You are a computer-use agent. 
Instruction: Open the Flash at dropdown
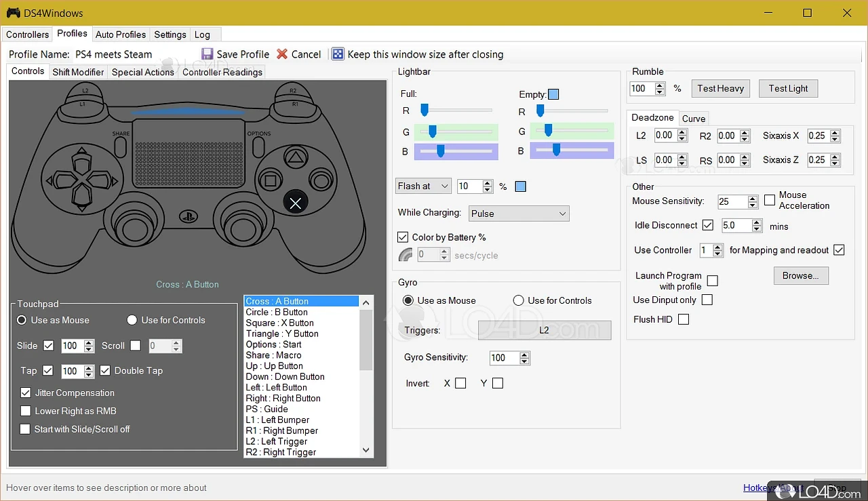tap(423, 186)
